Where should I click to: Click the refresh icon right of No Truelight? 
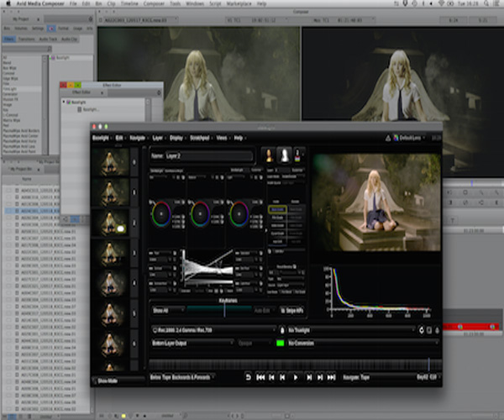pos(421,330)
